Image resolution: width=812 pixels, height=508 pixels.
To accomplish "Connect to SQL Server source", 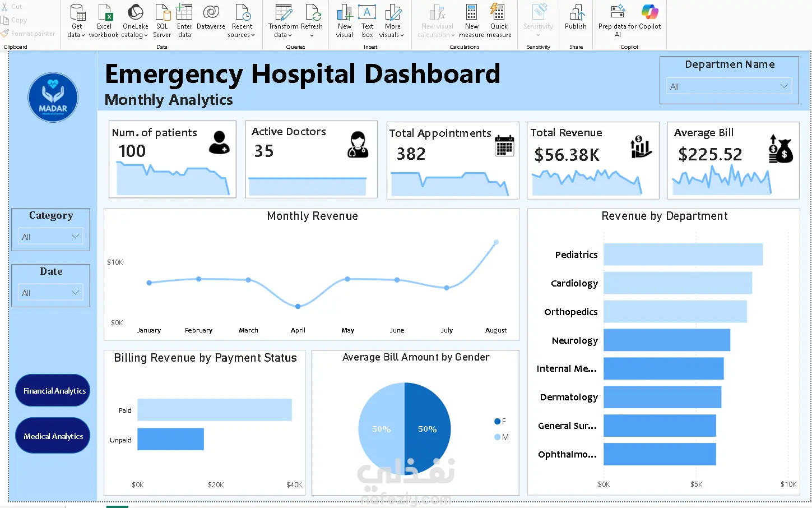I will pos(162,21).
